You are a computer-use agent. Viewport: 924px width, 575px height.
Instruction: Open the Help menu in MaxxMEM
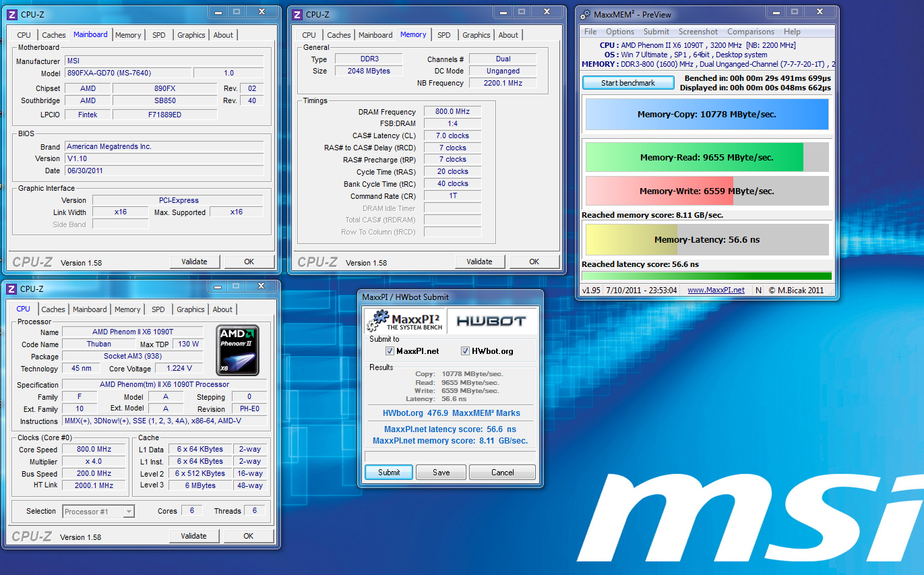point(792,32)
